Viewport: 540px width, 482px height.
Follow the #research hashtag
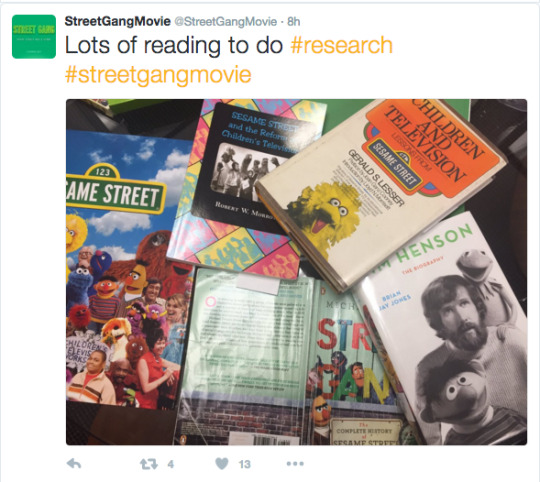[x=342, y=45]
